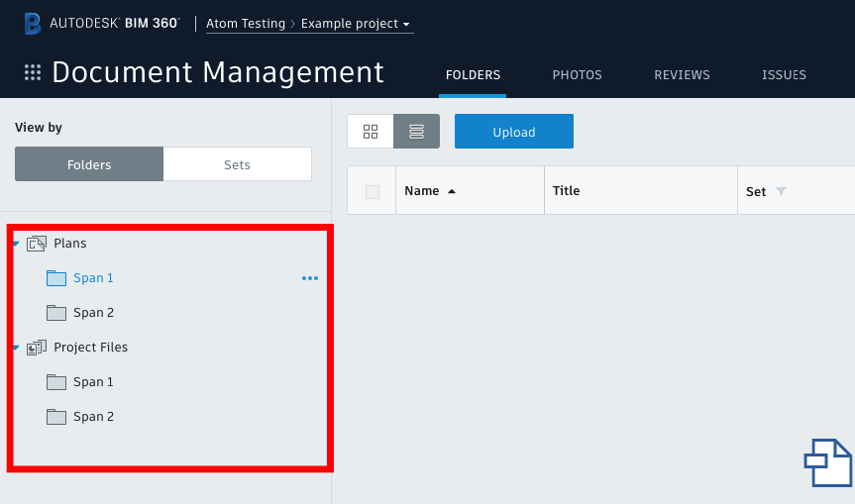Switch to thumbnail grid view
This screenshot has height=504, width=855.
(371, 132)
